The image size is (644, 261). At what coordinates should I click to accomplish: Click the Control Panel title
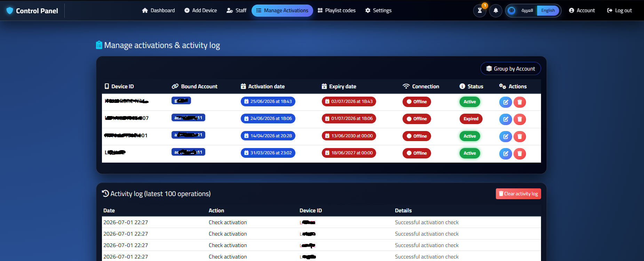[x=37, y=11]
